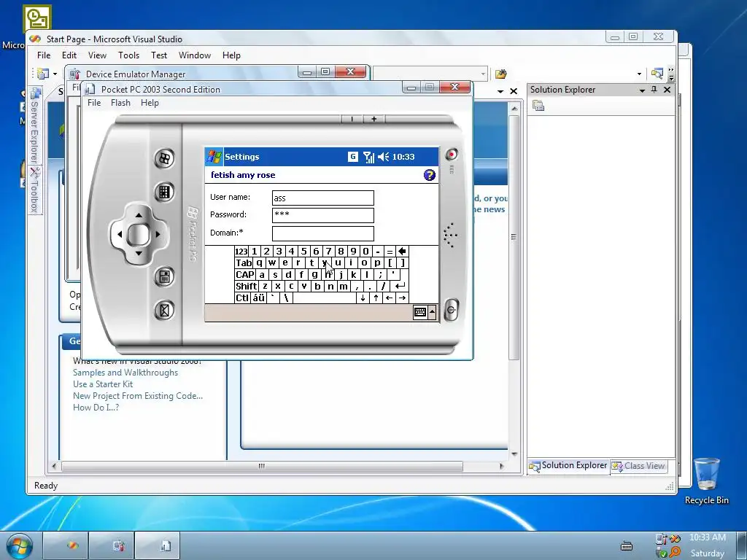Image resolution: width=747 pixels, height=560 pixels.
Task: Open the emulator Flash menu
Action: (120, 103)
